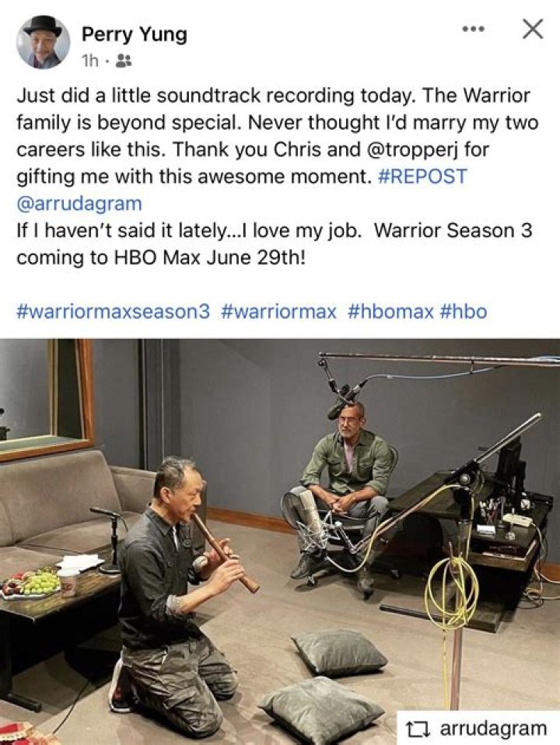Open the Perry Yung name link
This screenshot has width=560, height=745.
click(x=135, y=34)
